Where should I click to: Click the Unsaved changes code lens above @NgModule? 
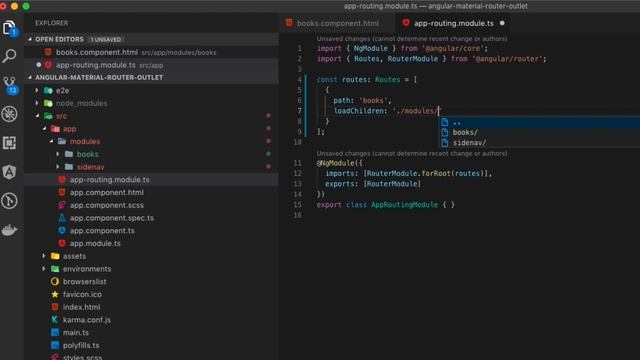pos(412,153)
